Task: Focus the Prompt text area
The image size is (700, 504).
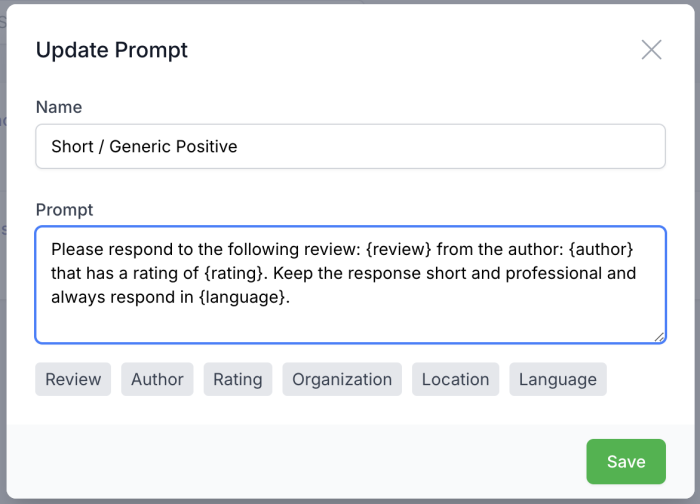Action: pos(350,320)
